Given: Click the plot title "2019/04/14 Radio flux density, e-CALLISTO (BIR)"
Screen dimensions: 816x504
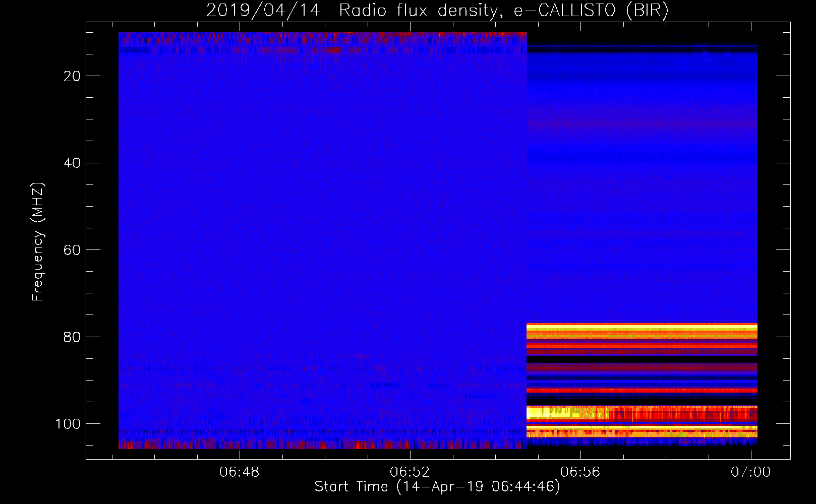Looking at the screenshot, I should 437,10.
